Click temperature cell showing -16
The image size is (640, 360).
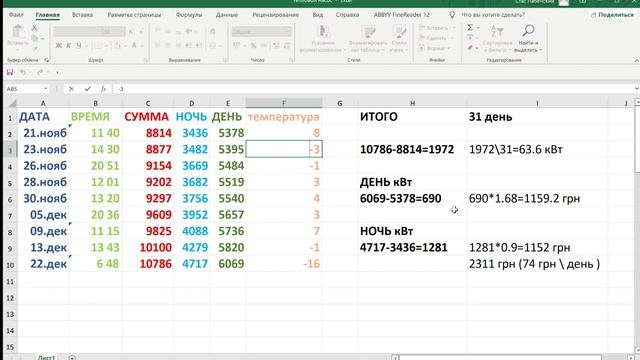[284, 264]
